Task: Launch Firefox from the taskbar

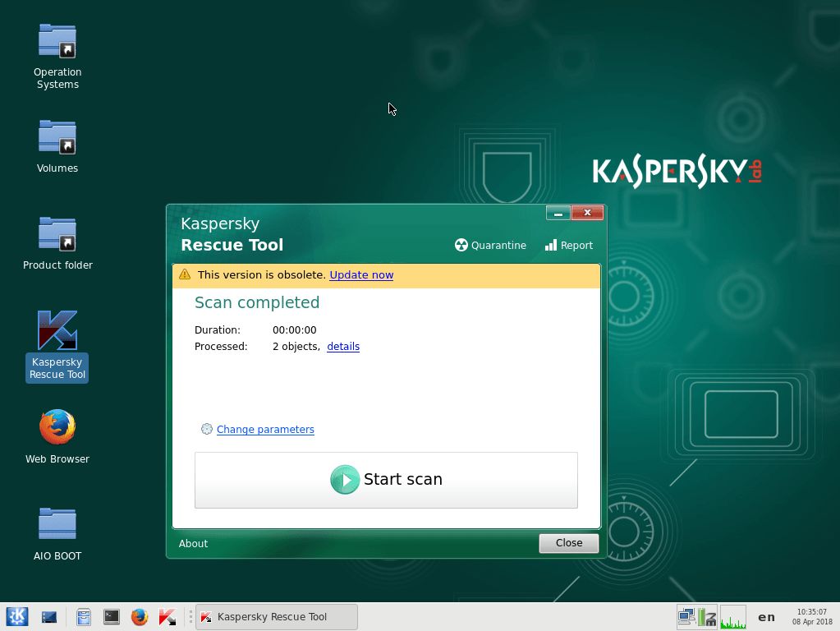Action: point(139,616)
